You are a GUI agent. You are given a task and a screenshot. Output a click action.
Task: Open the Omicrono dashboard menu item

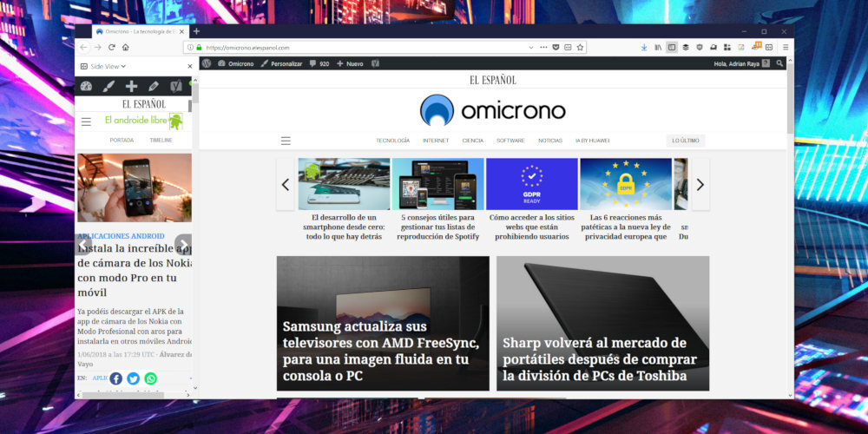pos(236,63)
